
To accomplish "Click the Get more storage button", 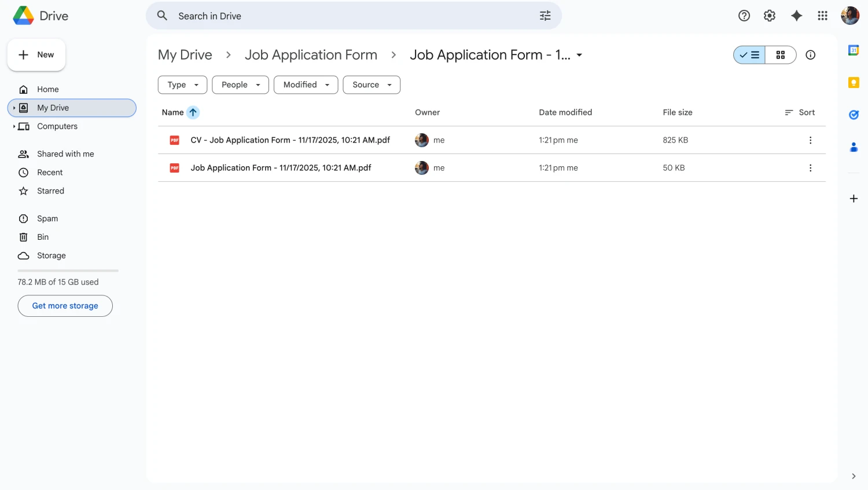I will pos(65,306).
